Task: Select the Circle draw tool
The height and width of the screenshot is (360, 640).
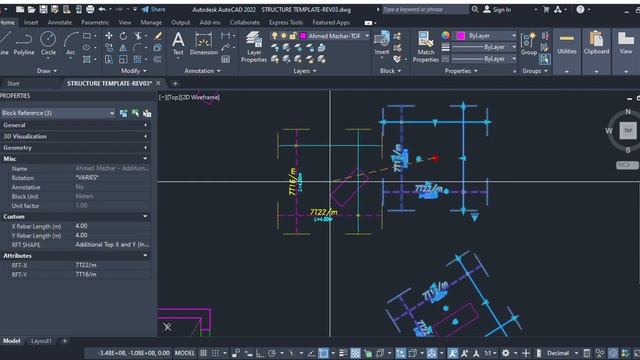Action: pos(48,44)
